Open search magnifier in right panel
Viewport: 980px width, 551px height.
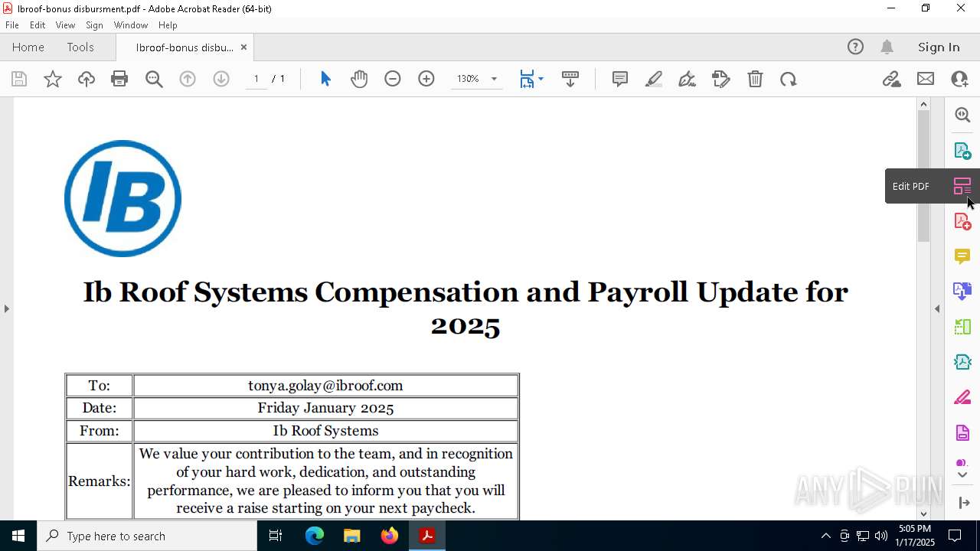point(962,115)
